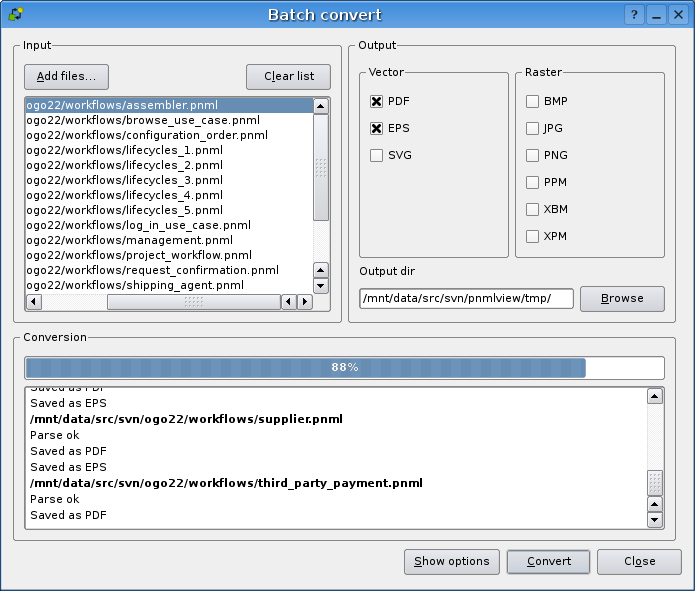Tick the BMP raster checkbox

coord(533,102)
